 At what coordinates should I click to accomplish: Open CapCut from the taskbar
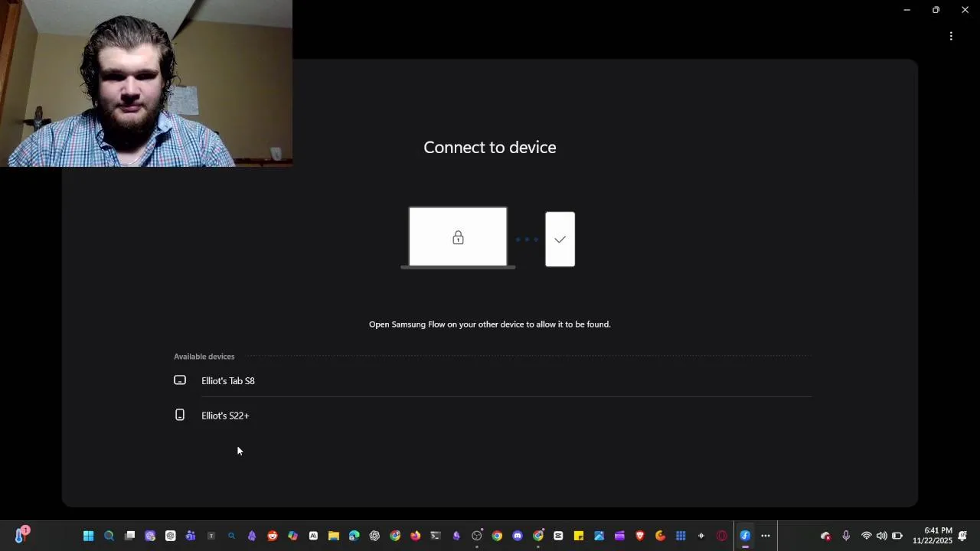click(558, 536)
